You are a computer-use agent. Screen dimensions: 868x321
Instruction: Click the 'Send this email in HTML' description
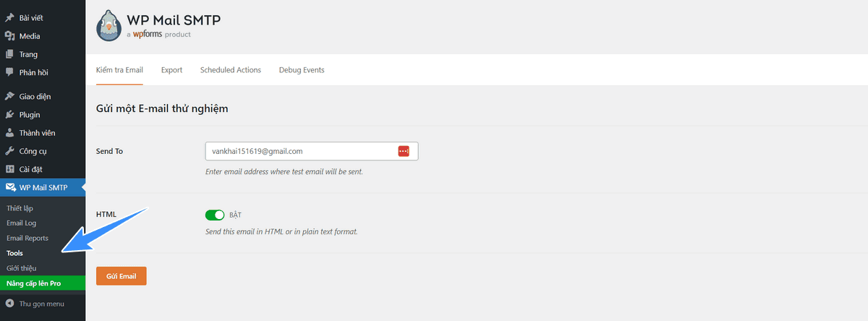pyautogui.click(x=281, y=232)
